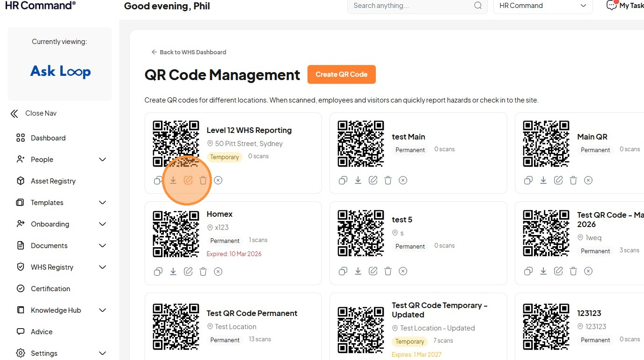Edit the Main QR card
This screenshot has width=644, height=360.
(x=558, y=180)
